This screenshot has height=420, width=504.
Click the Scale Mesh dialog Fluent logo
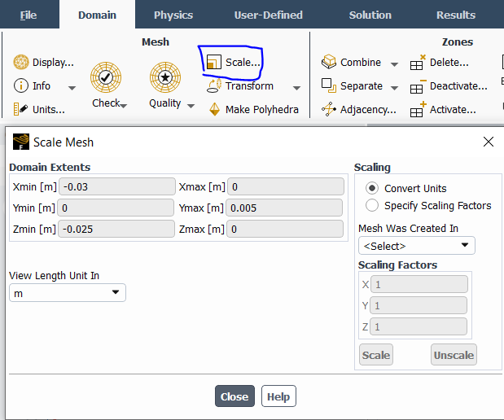coord(21,142)
